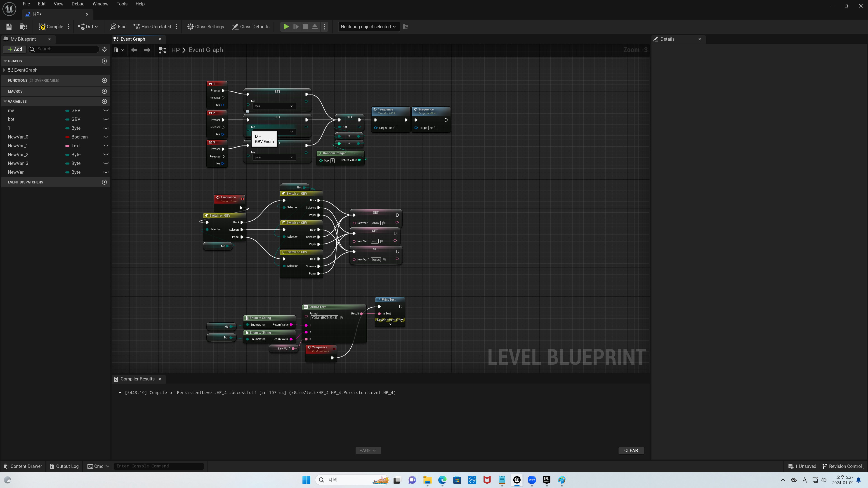Toggle visibility eye for NewVar_0 variable
Screen dimensions: 868x488
(106, 137)
